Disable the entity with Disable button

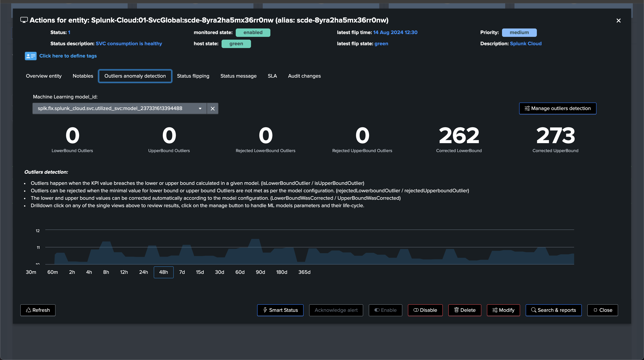click(x=425, y=310)
